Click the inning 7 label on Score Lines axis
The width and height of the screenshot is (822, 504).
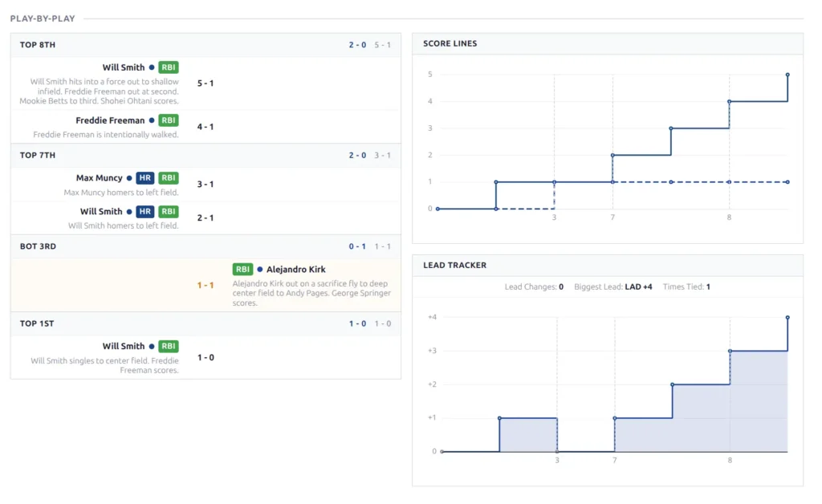pyautogui.click(x=612, y=217)
